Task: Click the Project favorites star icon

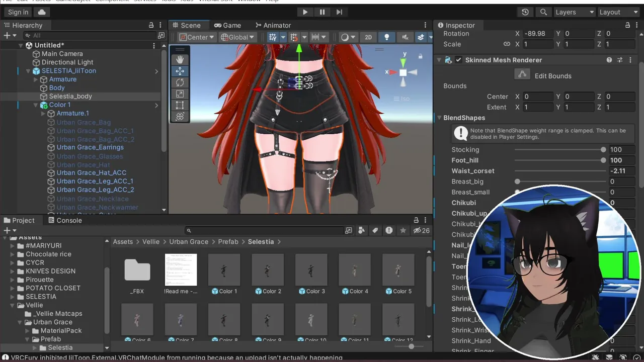Action: (x=403, y=230)
